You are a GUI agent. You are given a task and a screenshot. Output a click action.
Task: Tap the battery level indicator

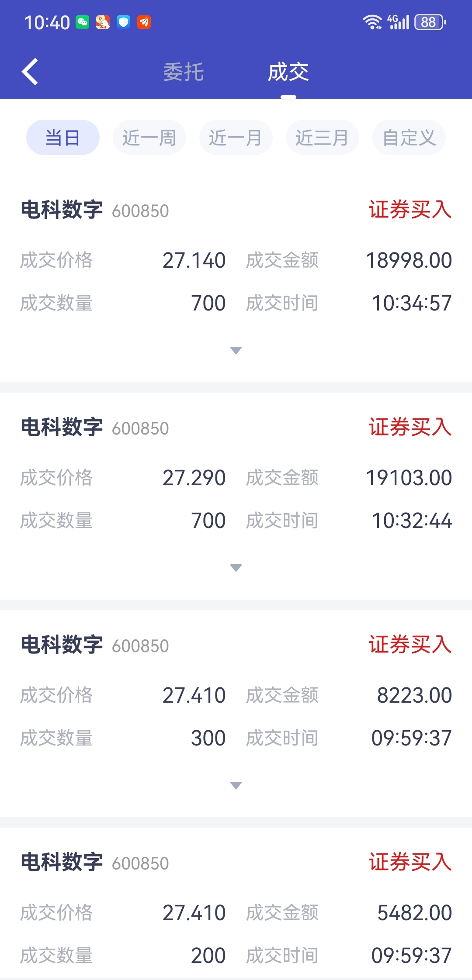point(430,22)
